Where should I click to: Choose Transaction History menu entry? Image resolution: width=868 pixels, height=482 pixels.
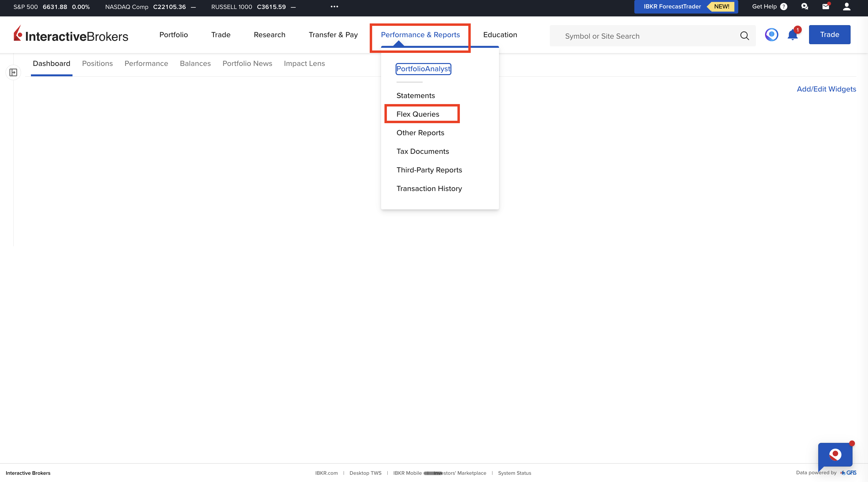429,189
